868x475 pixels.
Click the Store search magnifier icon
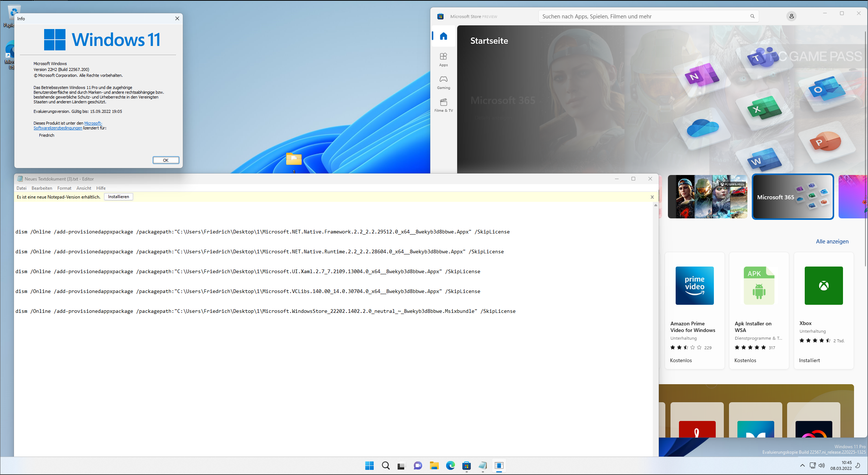[x=752, y=16]
